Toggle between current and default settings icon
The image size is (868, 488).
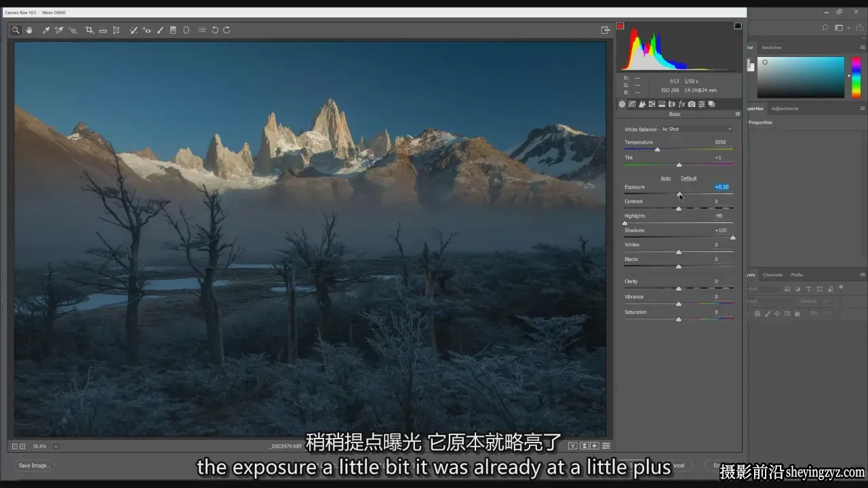click(x=606, y=446)
